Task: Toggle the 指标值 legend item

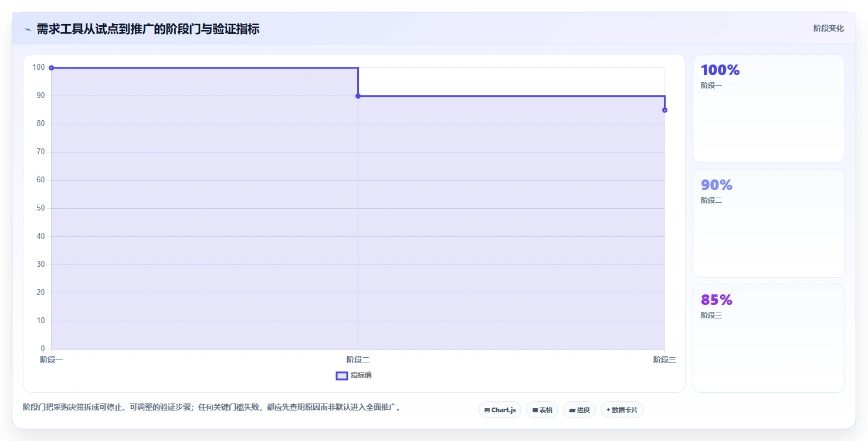Action: coord(354,375)
